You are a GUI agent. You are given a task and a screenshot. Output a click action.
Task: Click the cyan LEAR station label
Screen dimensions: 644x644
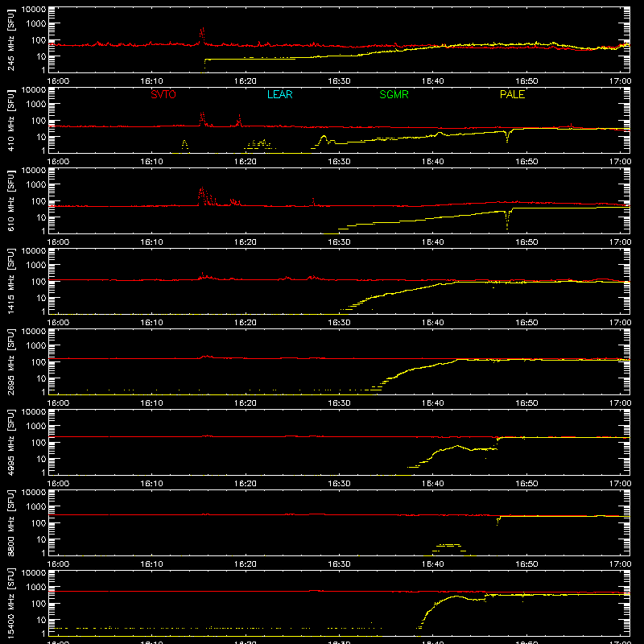pos(279,94)
